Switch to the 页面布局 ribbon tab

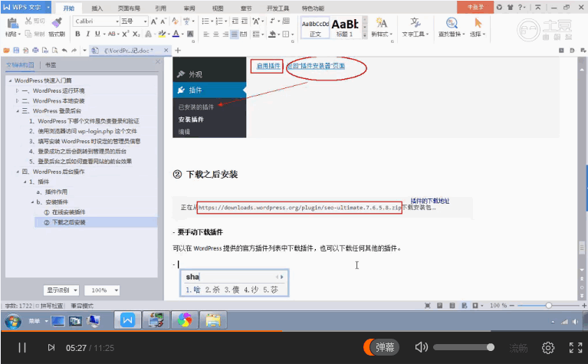click(x=129, y=8)
